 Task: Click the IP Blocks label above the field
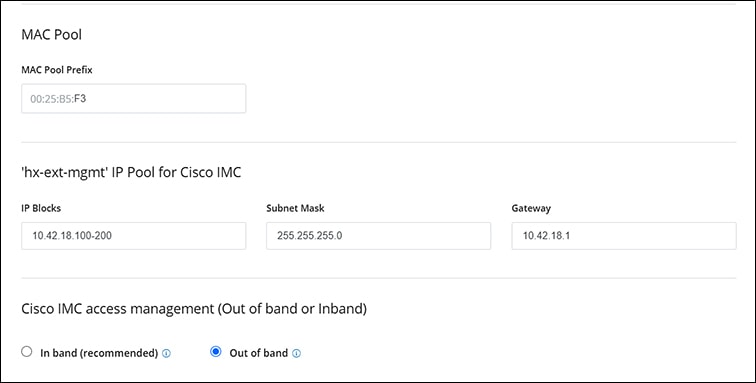(41, 208)
